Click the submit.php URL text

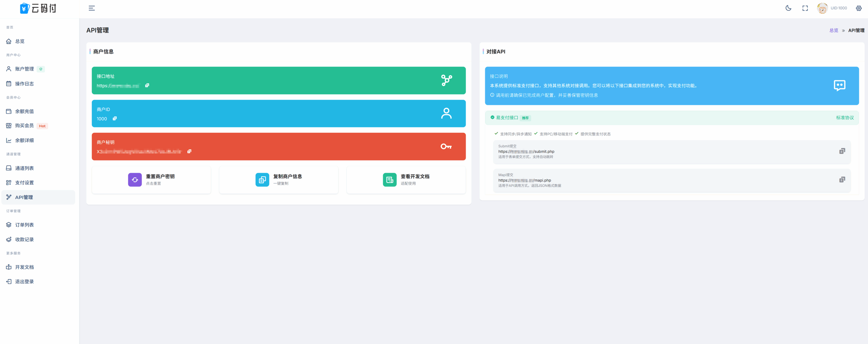(x=526, y=152)
